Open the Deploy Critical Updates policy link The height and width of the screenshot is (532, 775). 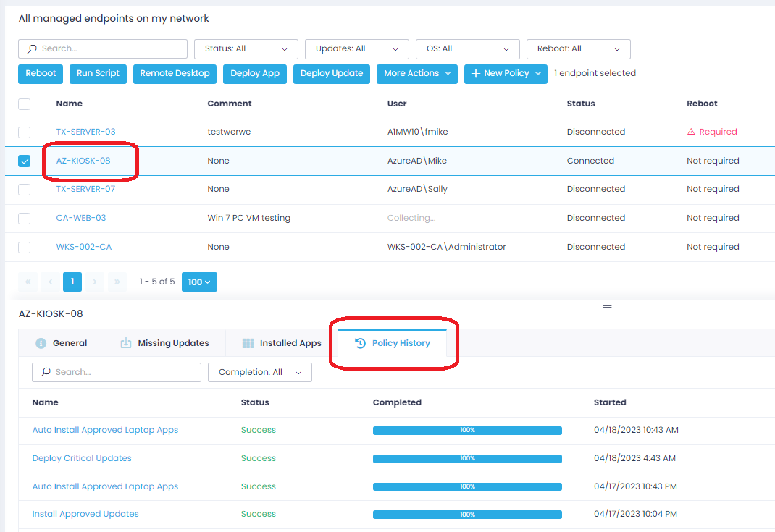pos(82,458)
